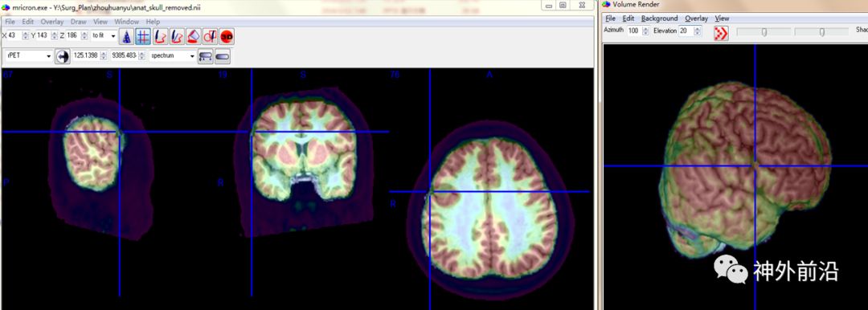Toggle the crosshair grid display button
The width and height of the screenshot is (868, 310).
tap(143, 36)
